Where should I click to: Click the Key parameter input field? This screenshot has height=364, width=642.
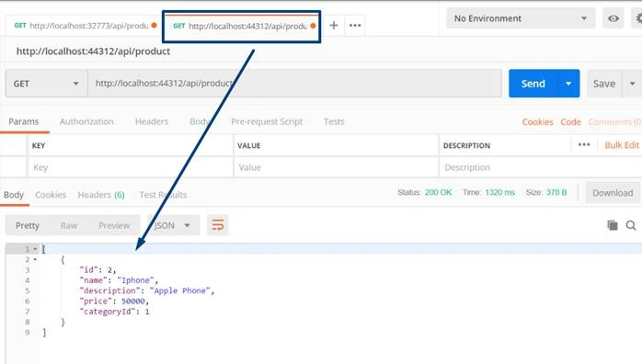tap(131, 167)
